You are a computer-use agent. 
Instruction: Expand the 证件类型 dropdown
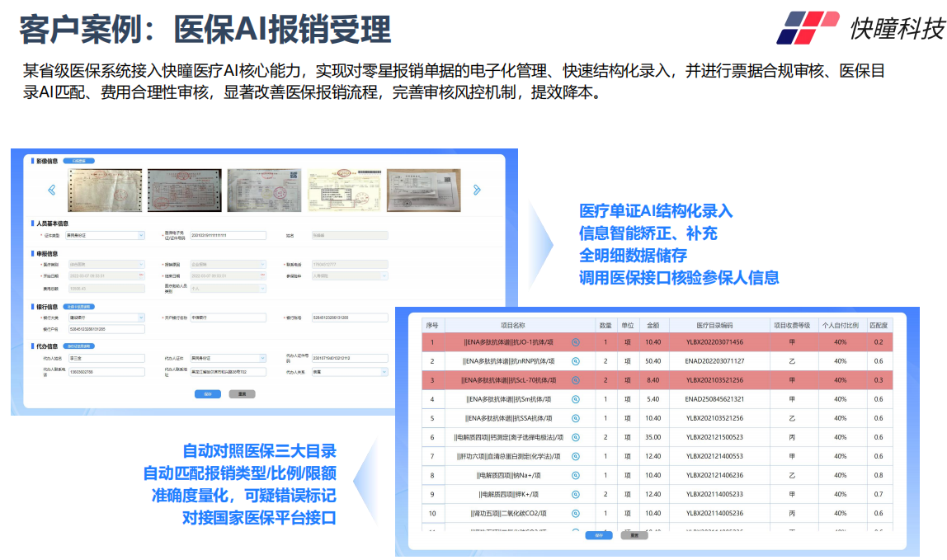click(x=141, y=236)
